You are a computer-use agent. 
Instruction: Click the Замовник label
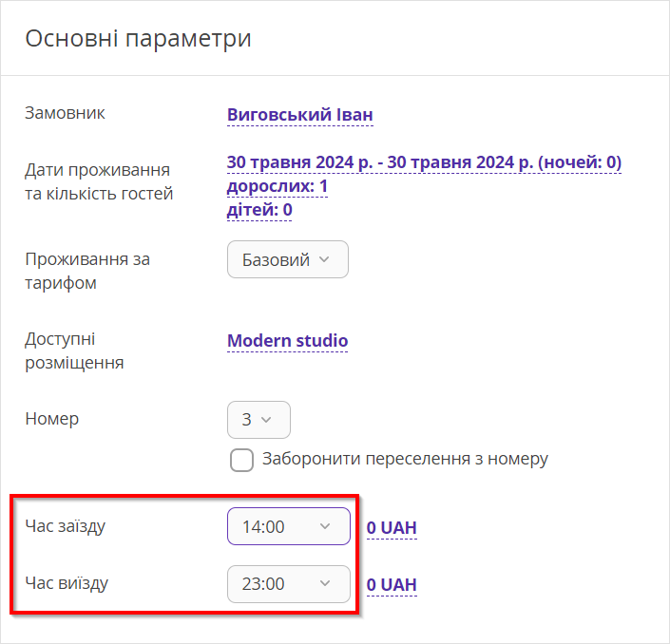(x=65, y=113)
